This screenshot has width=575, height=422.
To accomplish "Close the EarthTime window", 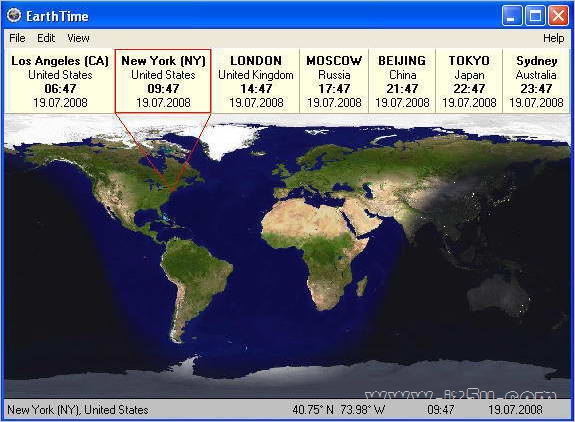I will pos(558,16).
